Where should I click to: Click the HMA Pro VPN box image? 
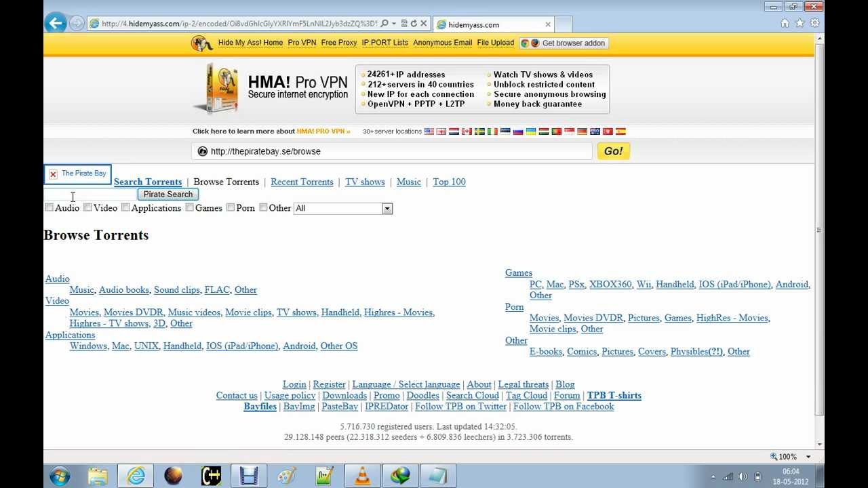216,88
